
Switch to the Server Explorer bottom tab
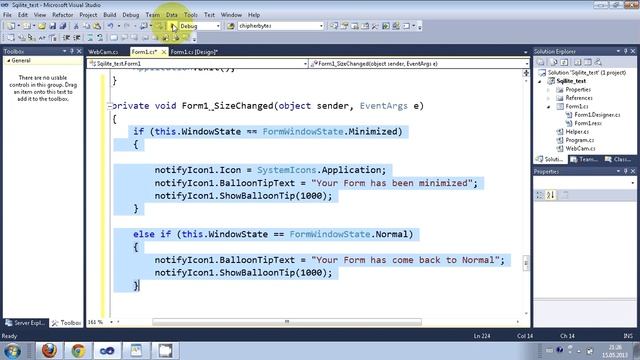(x=25, y=323)
